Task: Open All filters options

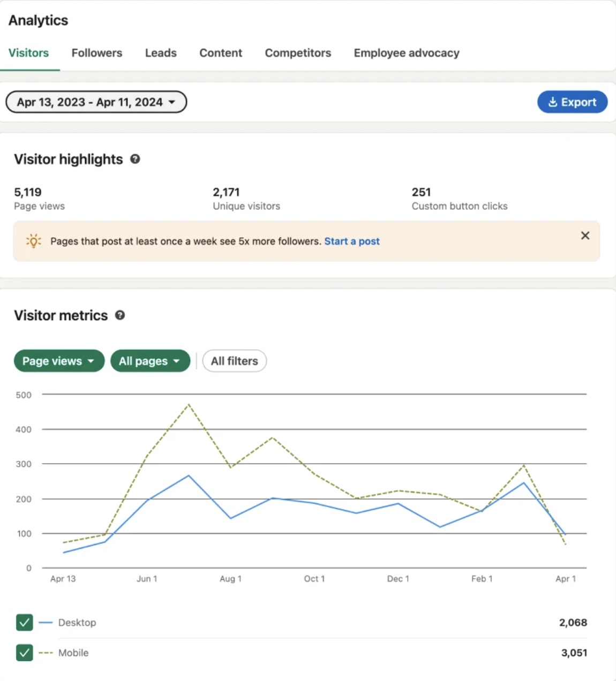Action: click(234, 360)
